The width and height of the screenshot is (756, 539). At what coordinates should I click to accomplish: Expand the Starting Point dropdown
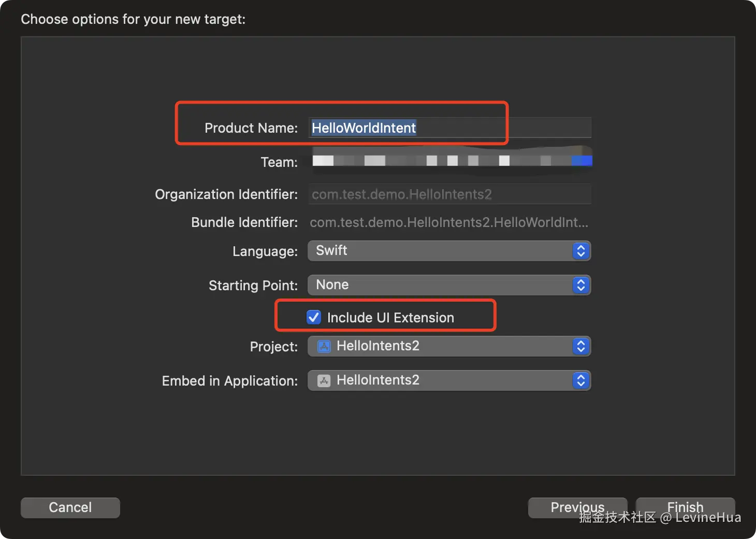[x=440, y=286]
